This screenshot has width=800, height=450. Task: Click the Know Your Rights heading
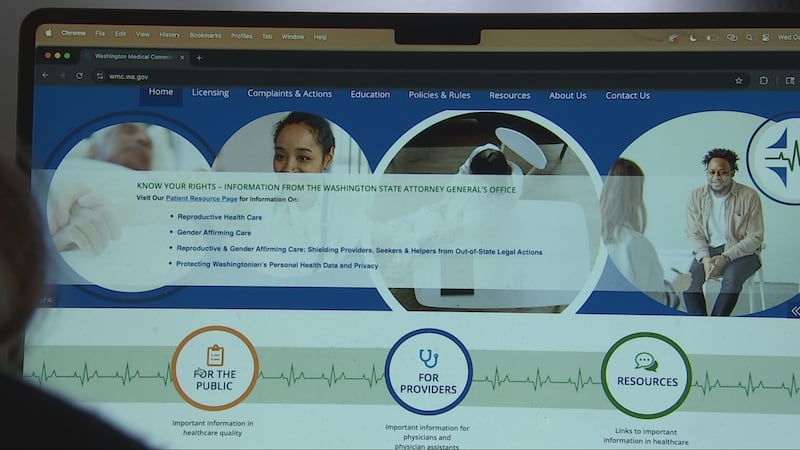point(326,188)
